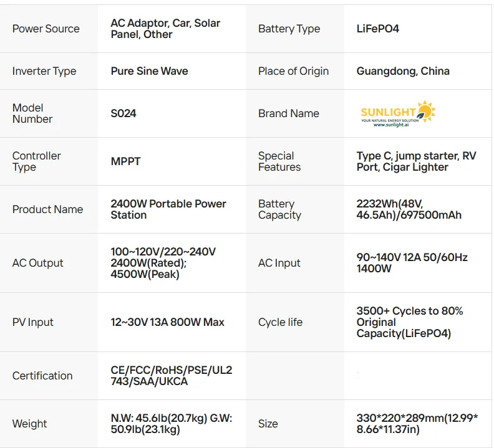Click the S024 model number value
The image size is (494, 448).
pos(123,113)
